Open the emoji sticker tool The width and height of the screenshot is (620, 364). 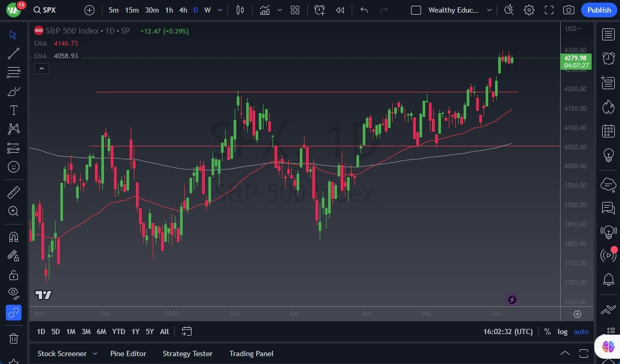pyautogui.click(x=14, y=167)
